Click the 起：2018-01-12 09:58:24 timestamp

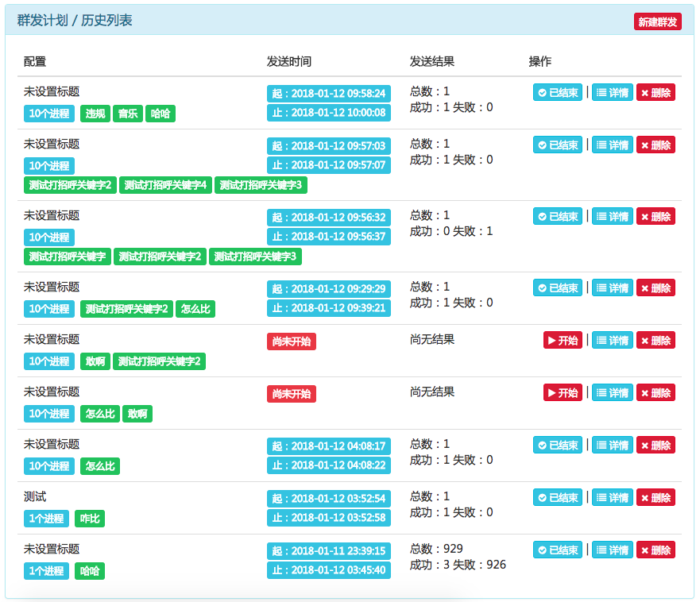coord(329,93)
